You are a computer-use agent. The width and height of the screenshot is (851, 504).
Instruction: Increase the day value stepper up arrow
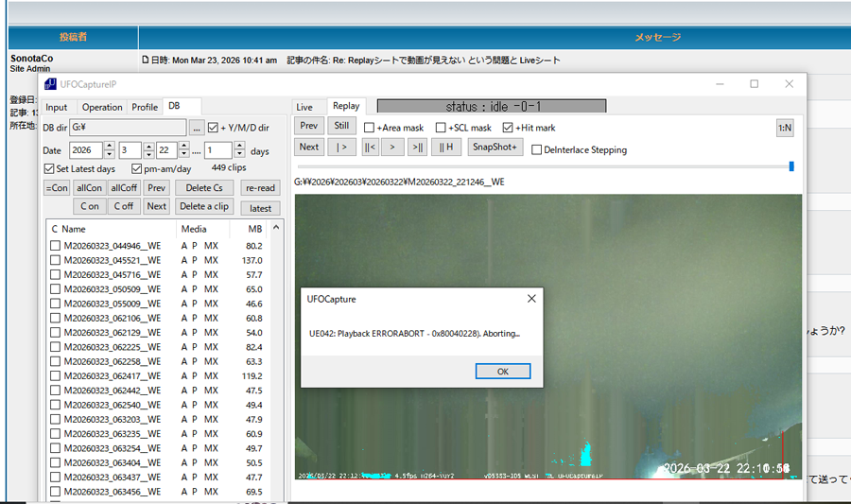[184, 146]
